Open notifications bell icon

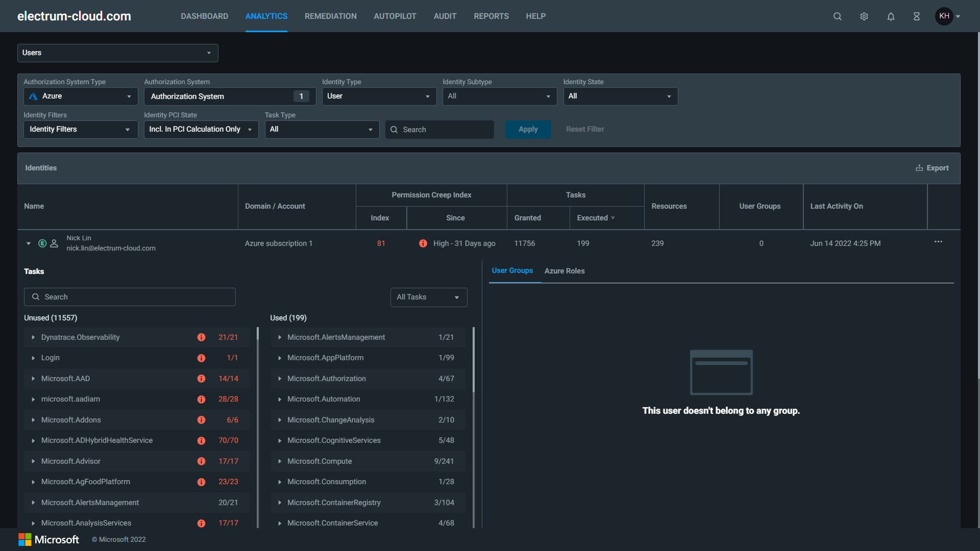click(891, 16)
